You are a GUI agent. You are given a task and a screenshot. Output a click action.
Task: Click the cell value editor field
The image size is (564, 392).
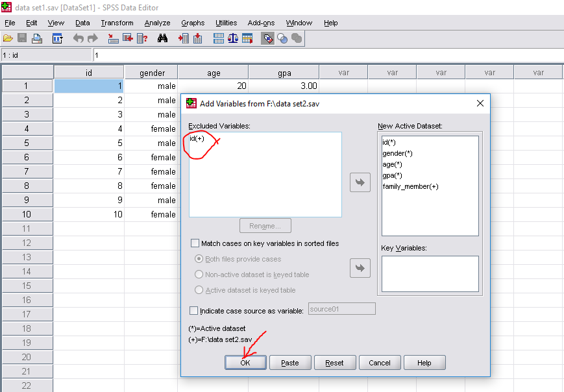(x=328, y=55)
